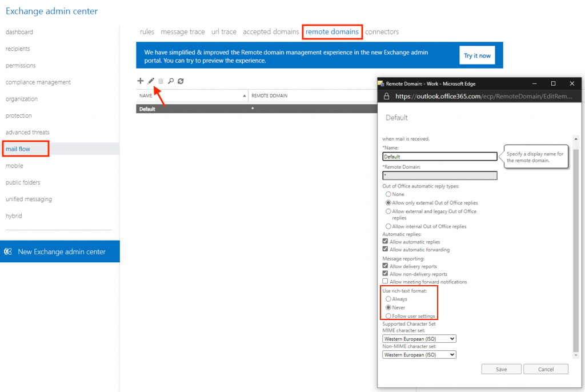Open hybrid section
Image resolution: width=585 pixels, height=392 pixels.
pyautogui.click(x=14, y=216)
